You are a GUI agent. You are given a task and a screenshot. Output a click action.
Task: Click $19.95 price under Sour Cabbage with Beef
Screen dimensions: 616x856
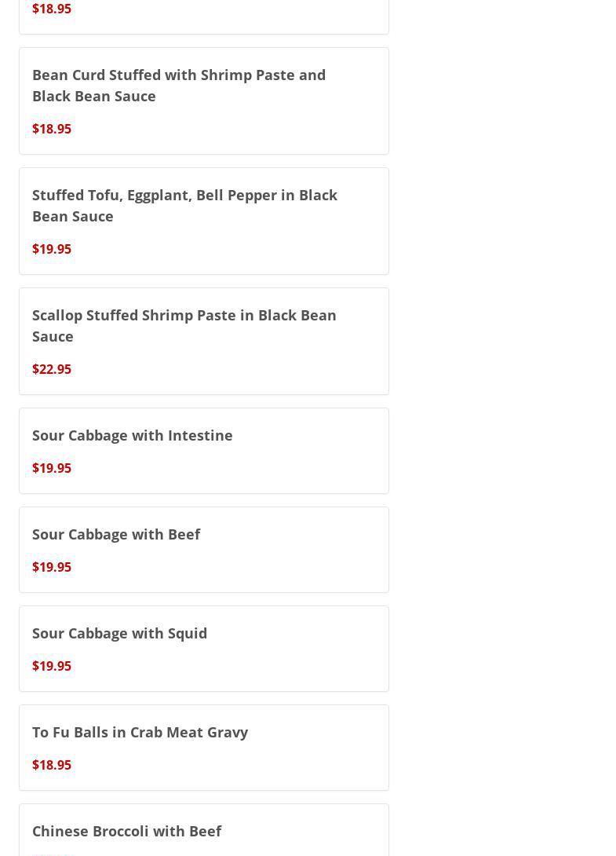tap(52, 567)
